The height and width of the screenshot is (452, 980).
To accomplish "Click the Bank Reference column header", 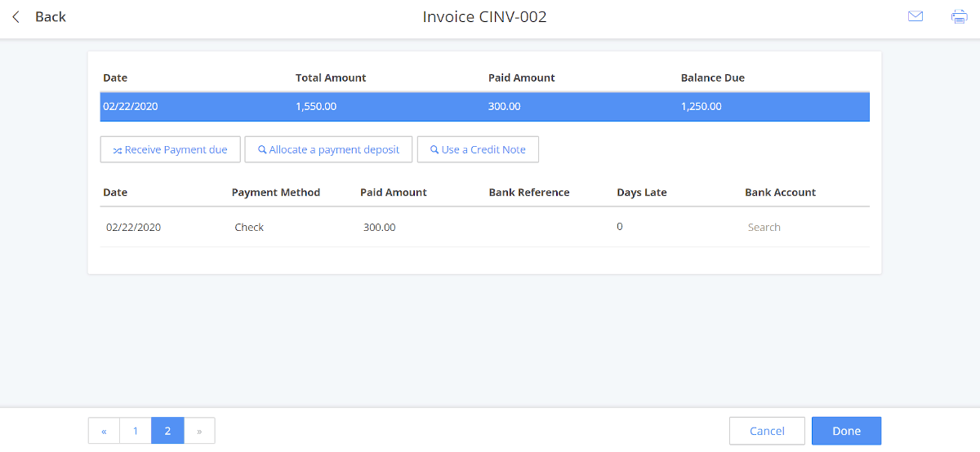I will point(529,193).
